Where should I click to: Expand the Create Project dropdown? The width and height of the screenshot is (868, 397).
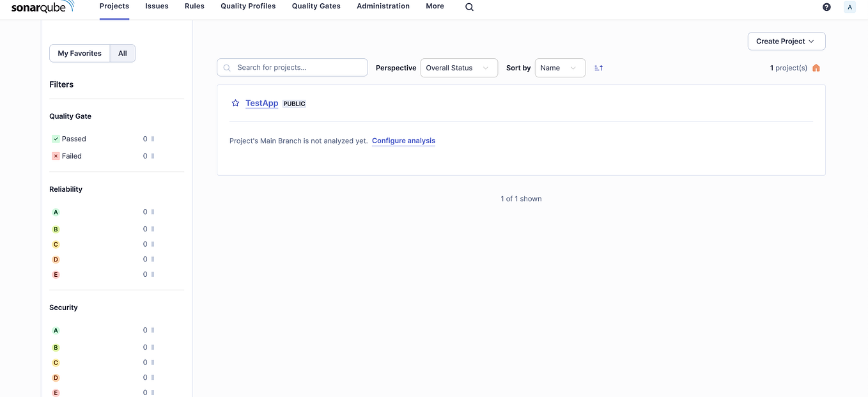[x=786, y=41]
